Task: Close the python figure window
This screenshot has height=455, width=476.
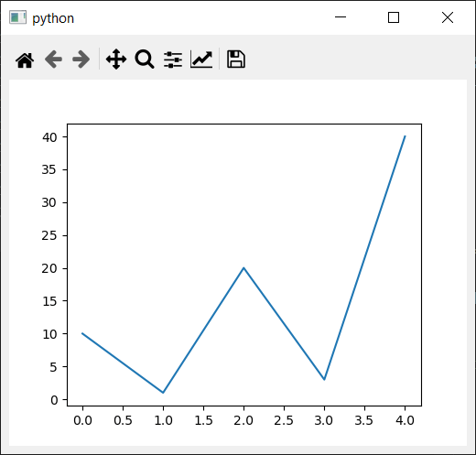Action: pos(448,17)
